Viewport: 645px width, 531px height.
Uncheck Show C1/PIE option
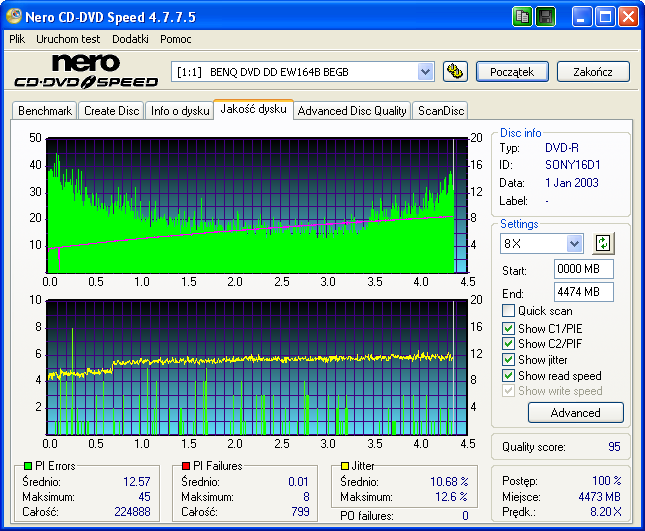coord(508,328)
